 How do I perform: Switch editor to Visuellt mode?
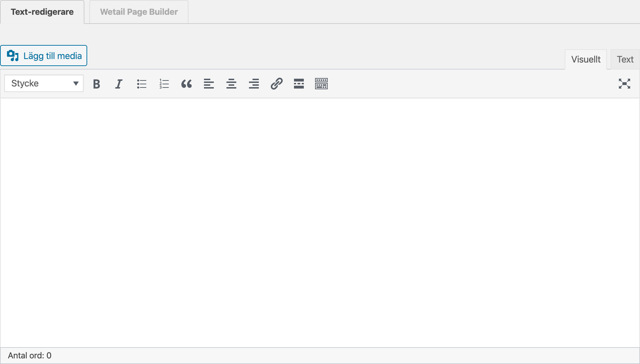[x=585, y=59]
